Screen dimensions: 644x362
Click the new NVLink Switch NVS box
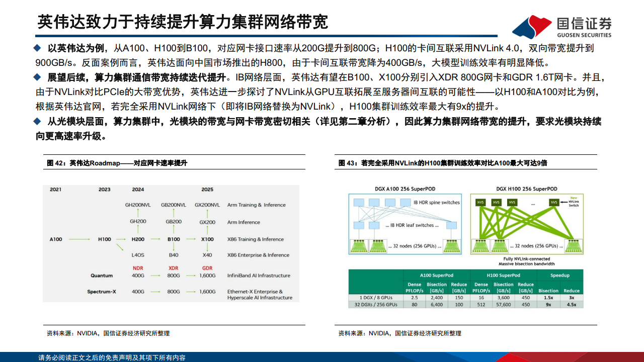pos(553,203)
